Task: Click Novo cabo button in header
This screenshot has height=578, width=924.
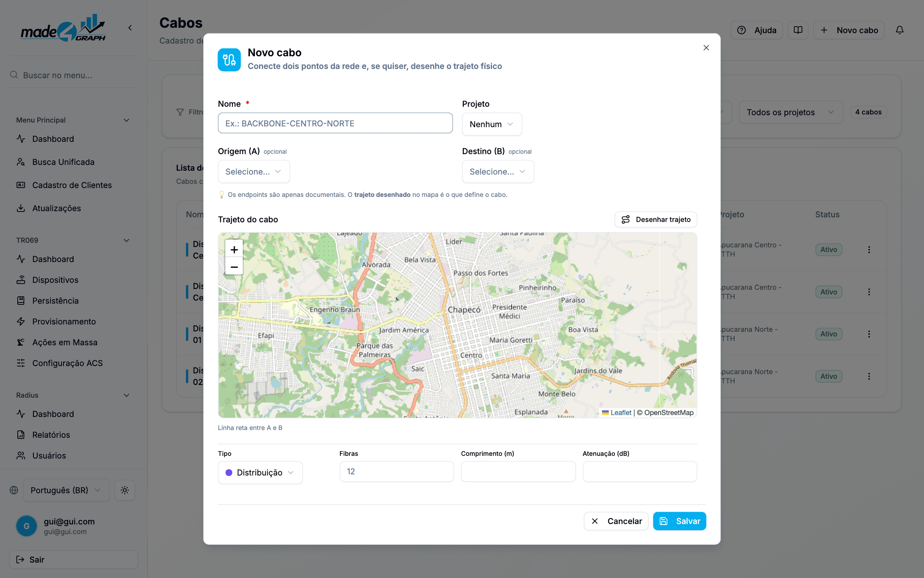Action: click(849, 30)
